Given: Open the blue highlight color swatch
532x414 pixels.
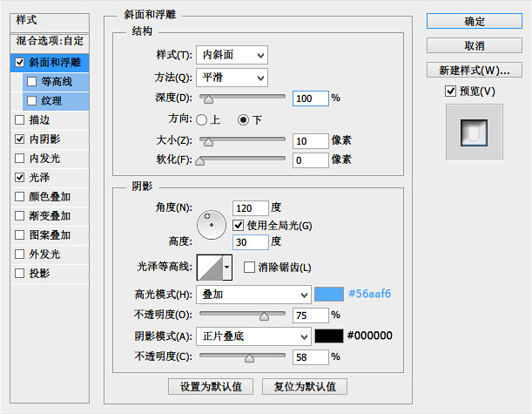Looking at the screenshot, I should point(329,294).
